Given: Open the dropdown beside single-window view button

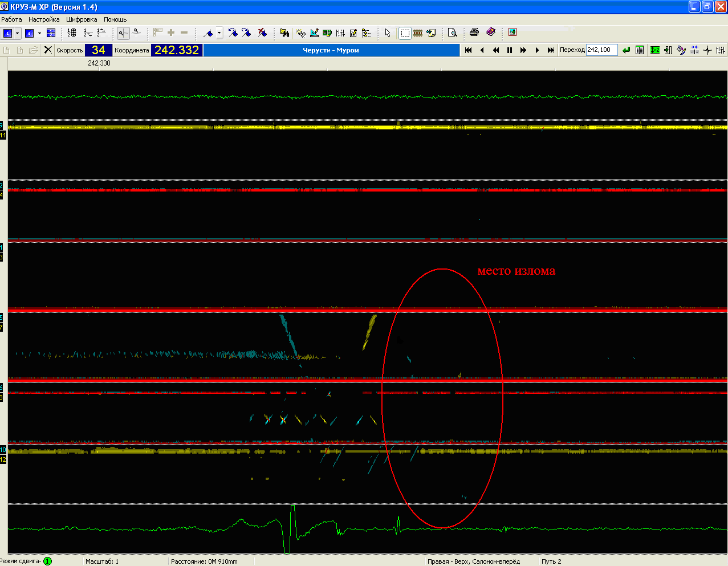Looking at the screenshot, I should coord(18,33).
